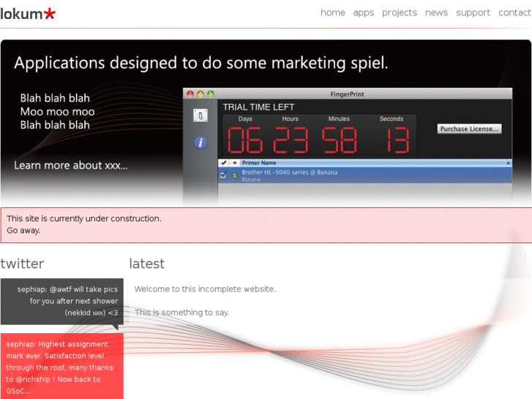Click the main marketing spiel headline

pos(201,63)
